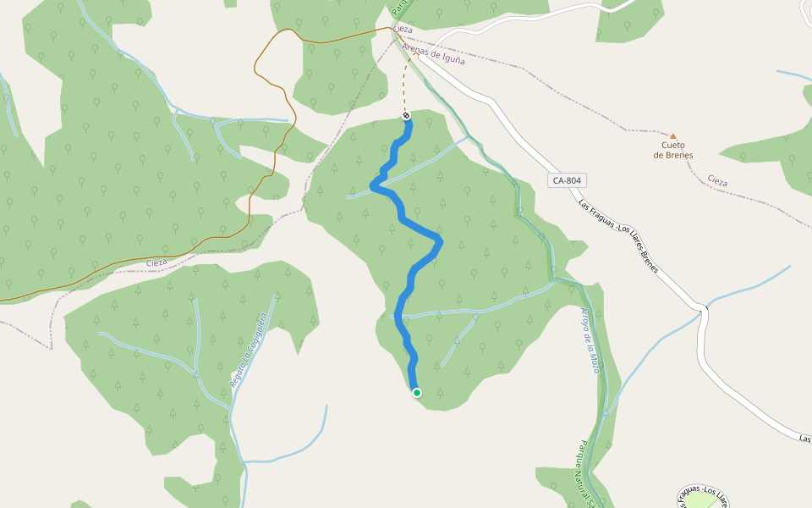Select the Arenas de Iguña label
The width and height of the screenshot is (812, 508).
pyautogui.click(x=433, y=54)
